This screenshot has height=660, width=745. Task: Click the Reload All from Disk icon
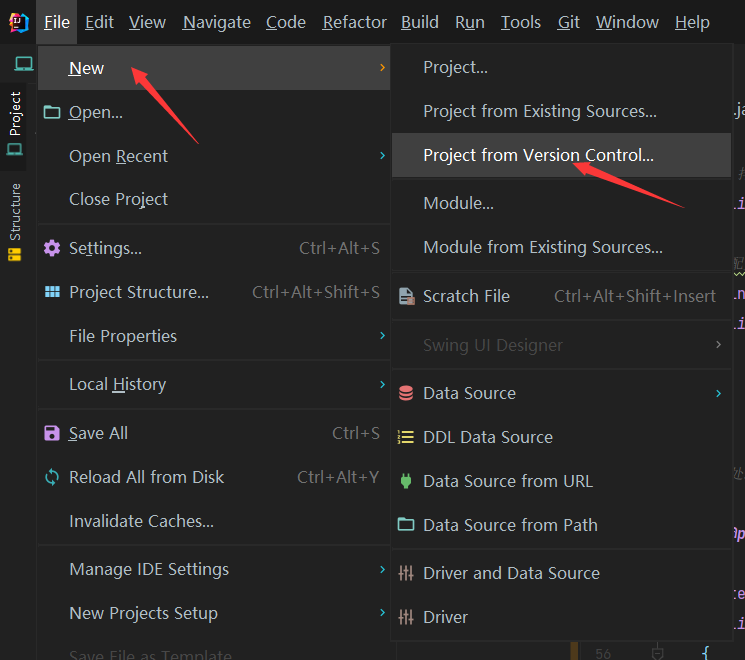[52, 477]
